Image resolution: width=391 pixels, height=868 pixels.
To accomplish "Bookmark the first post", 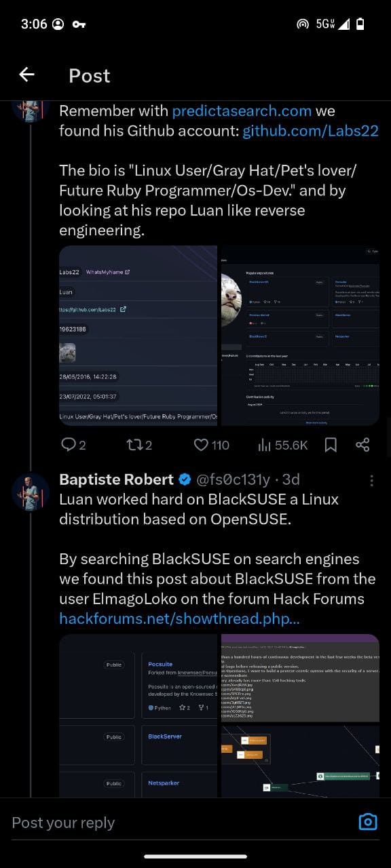I will pyautogui.click(x=331, y=445).
